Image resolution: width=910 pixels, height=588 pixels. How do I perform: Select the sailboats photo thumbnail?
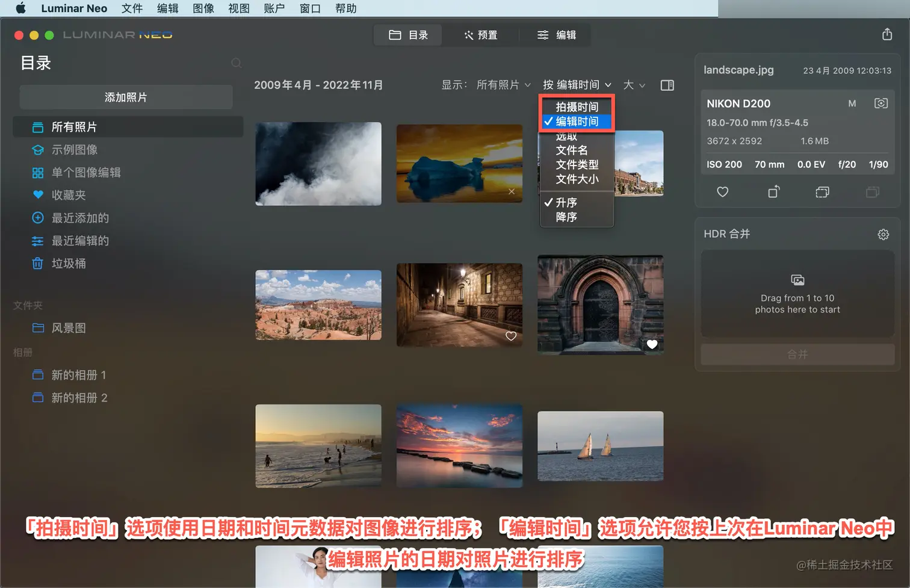click(x=601, y=446)
